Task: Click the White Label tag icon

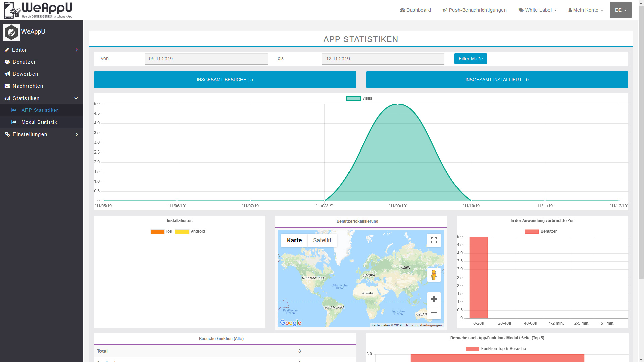Action: click(x=521, y=10)
